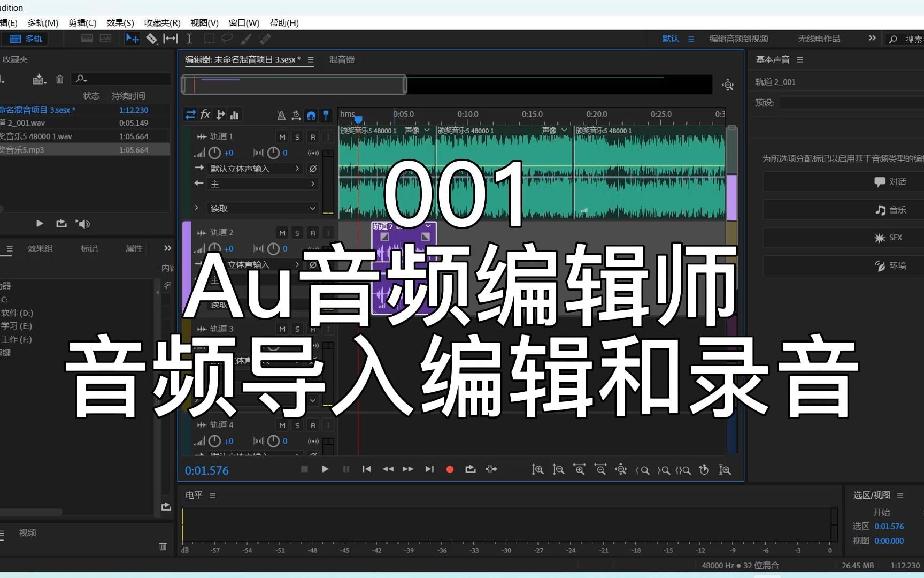The width and height of the screenshot is (924, 578).
Task: Click the add marker pin icon
Action: (x=326, y=115)
